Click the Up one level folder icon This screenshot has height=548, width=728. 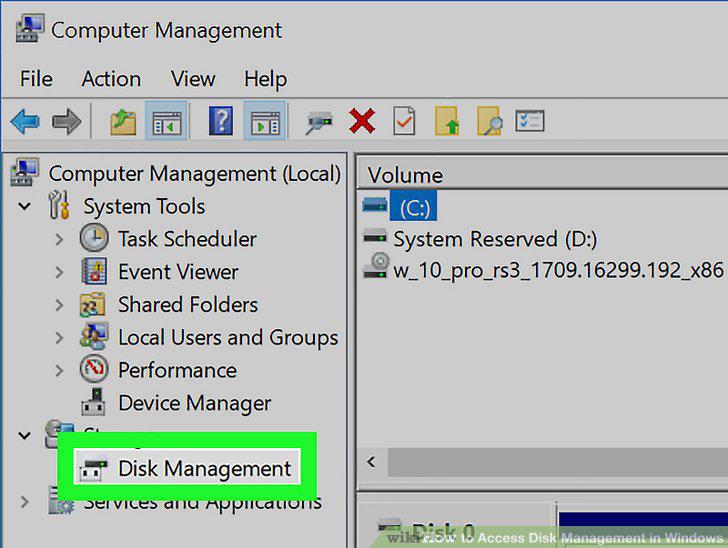(x=123, y=122)
